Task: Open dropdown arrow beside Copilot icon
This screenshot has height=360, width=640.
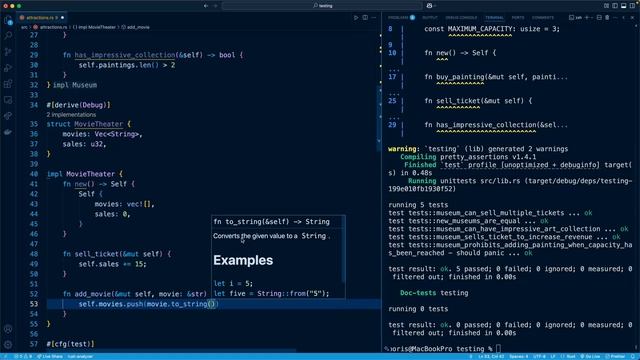Action: click(x=435, y=6)
